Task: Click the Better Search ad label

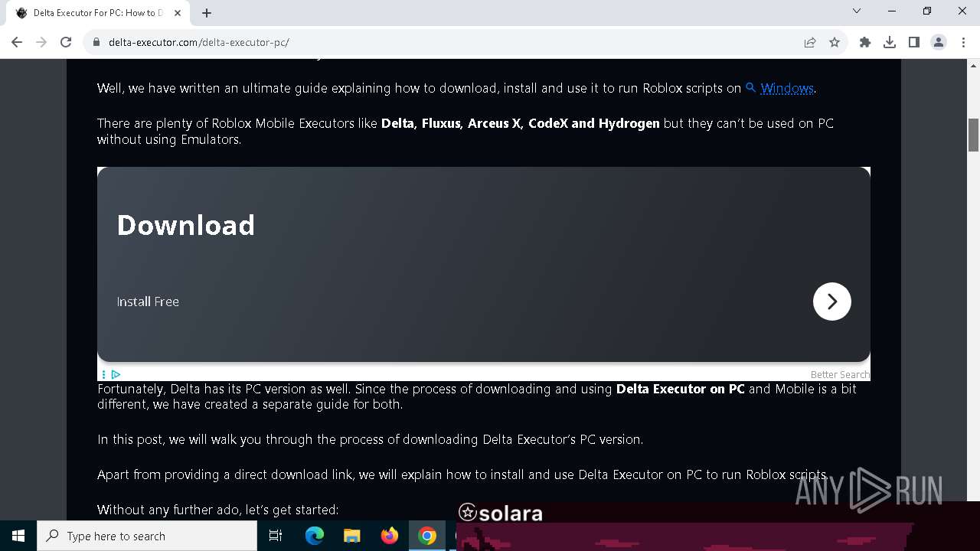Action: pos(840,374)
